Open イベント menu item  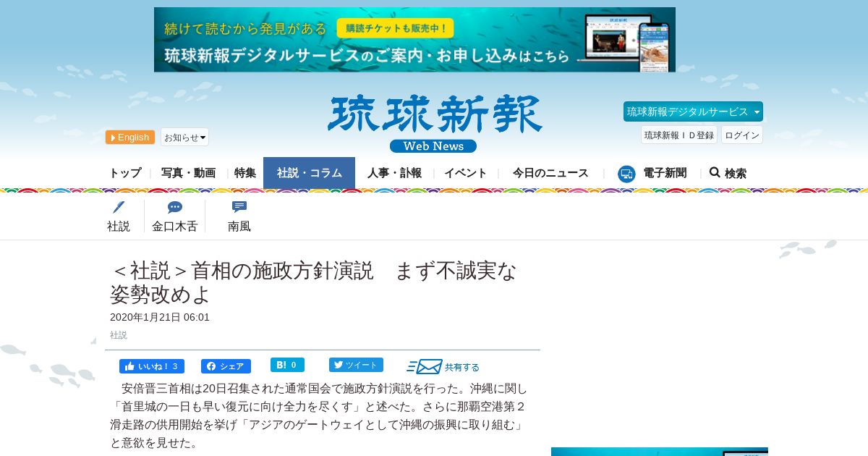click(x=466, y=173)
